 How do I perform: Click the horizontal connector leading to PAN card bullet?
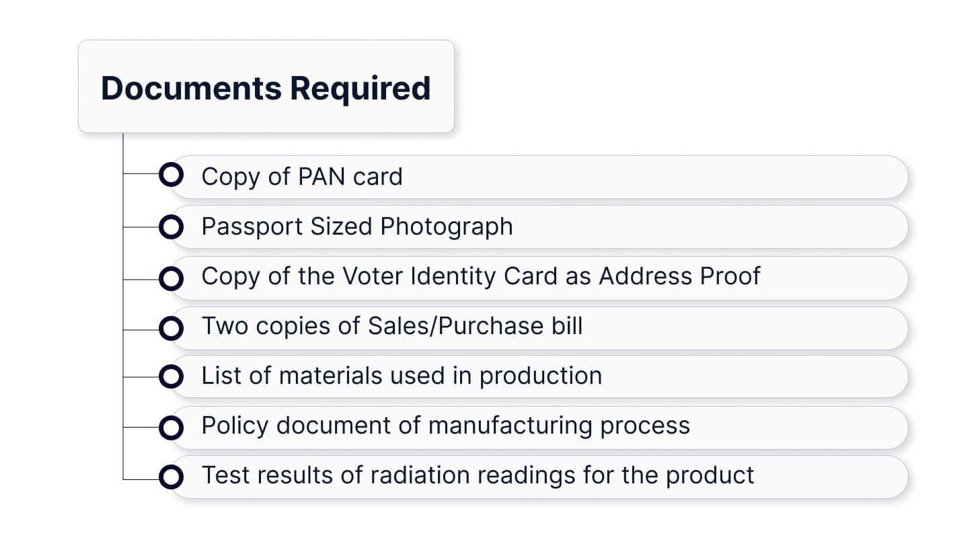(x=141, y=174)
